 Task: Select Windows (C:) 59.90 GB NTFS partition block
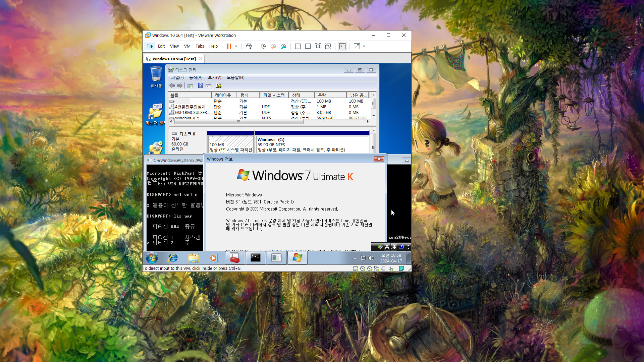click(312, 144)
